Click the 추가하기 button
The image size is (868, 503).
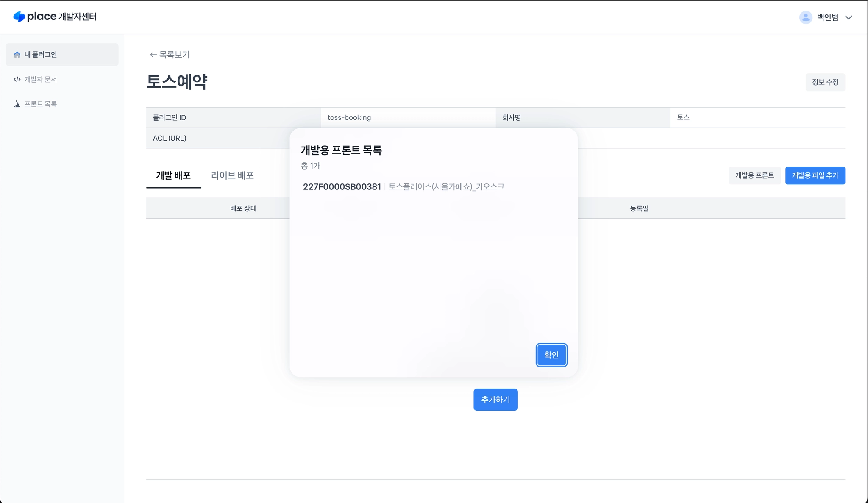(495, 400)
